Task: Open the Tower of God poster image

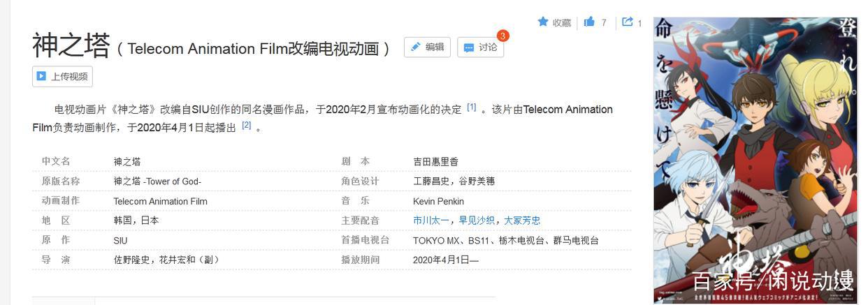Action: point(755,159)
